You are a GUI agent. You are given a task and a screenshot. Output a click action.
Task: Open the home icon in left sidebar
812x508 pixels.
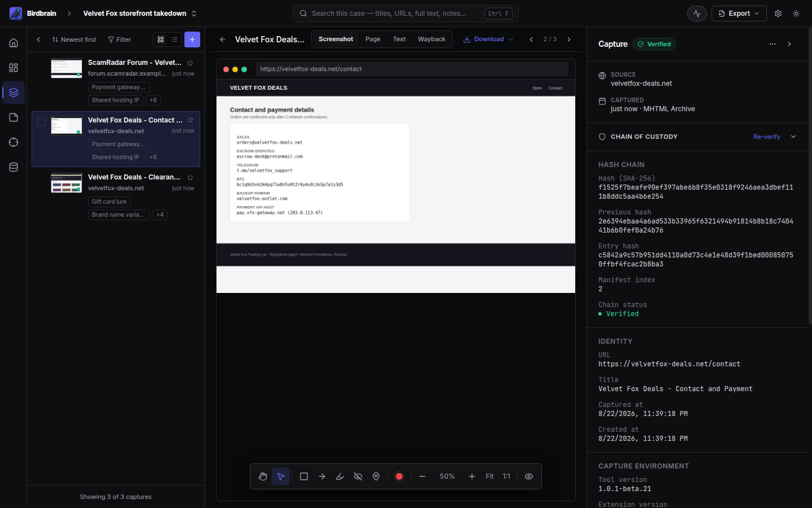(14, 43)
